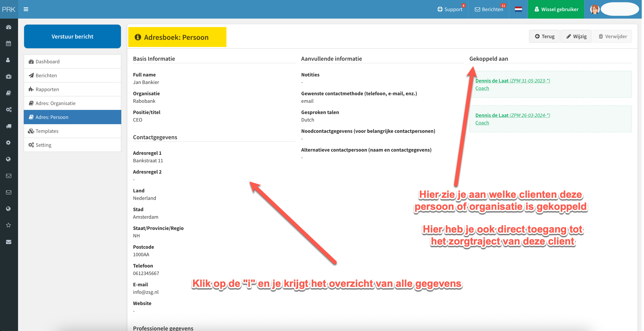Screen dimensions: 644x331
Task: Open the double-gears icon in dark sidebar
Action: tap(9, 109)
